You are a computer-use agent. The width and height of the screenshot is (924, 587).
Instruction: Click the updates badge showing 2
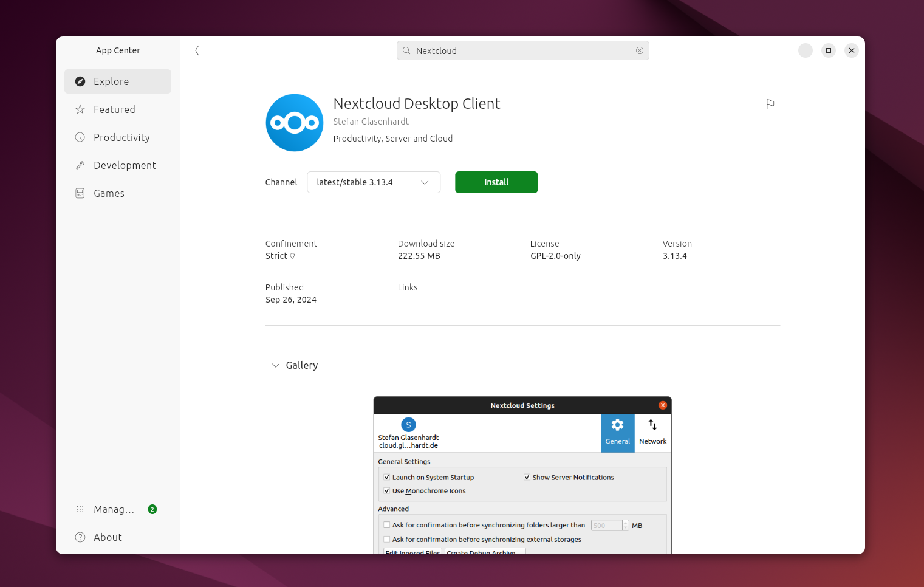(x=152, y=509)
